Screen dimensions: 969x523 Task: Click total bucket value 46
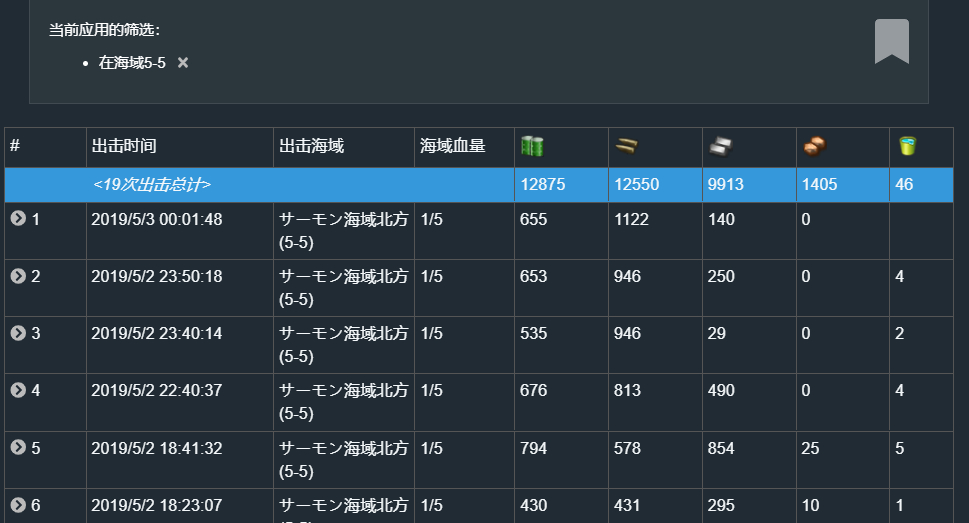(904, 184)
